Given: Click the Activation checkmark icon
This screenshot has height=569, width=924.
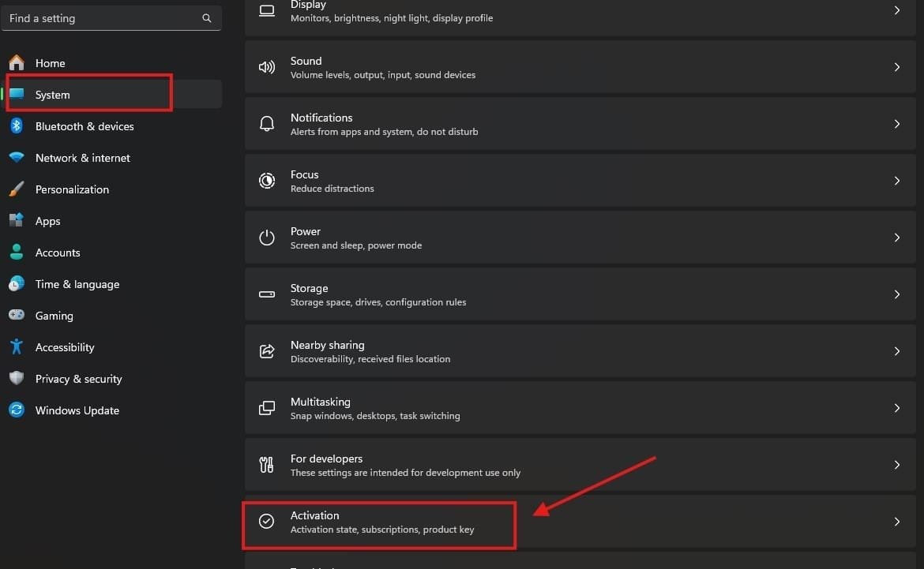Looking at the screenshot, I should (266, 522).
